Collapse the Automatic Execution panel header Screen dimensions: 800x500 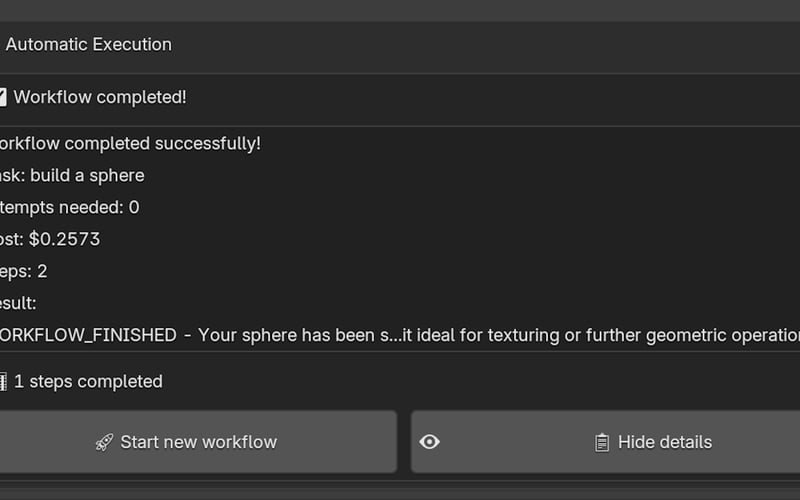(x=88, y=44)
